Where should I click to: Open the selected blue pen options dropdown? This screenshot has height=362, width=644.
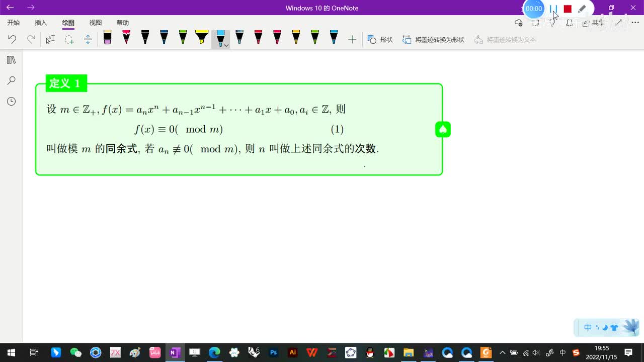tap(226, 45)
